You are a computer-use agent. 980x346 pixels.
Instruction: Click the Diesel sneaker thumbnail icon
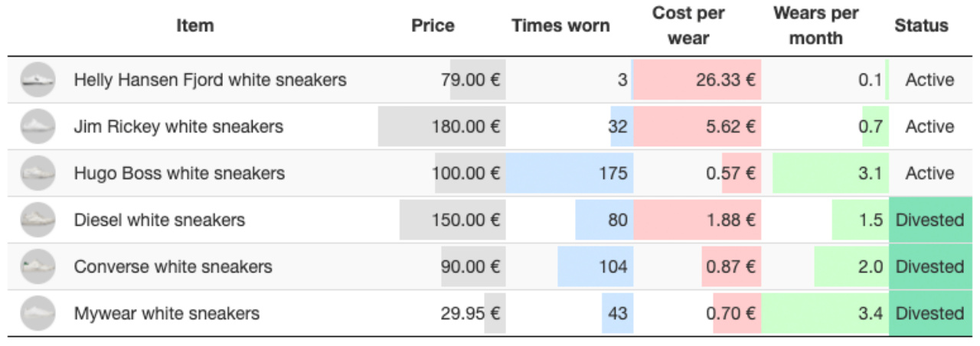38,220
